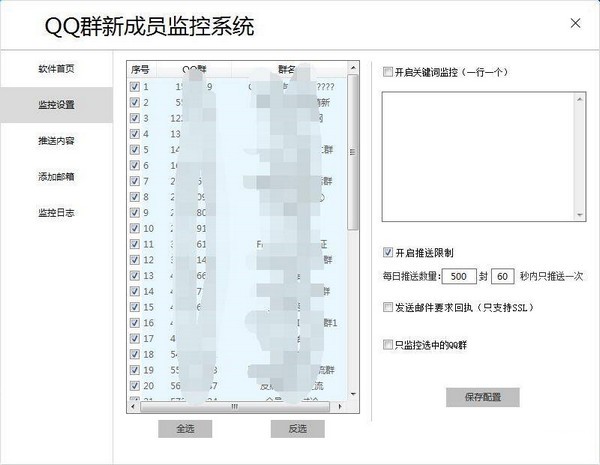Uncheck the checkbox for row 1

pos(135,86)
